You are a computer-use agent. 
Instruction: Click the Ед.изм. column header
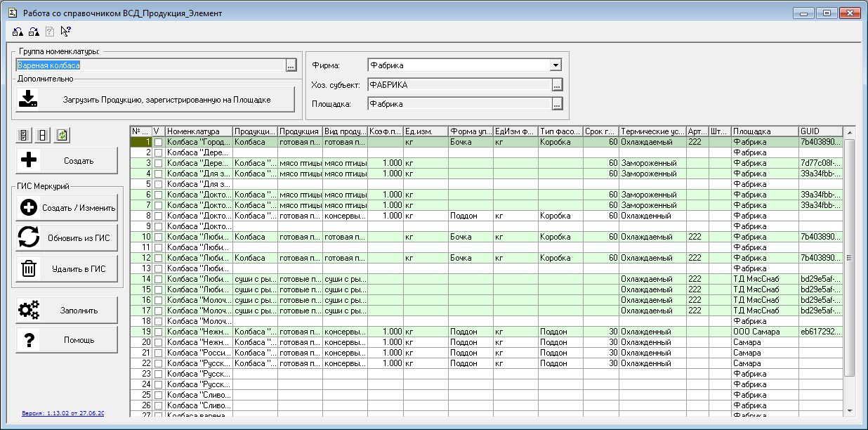(426, 131)
